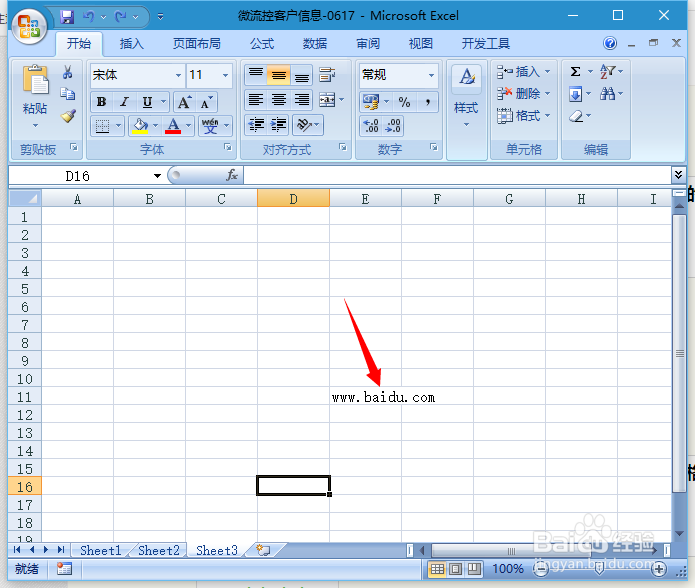This screenshot has width=695, height=588.
Task: Toggle wrap text in cells
Action: (x=327, y=74)
